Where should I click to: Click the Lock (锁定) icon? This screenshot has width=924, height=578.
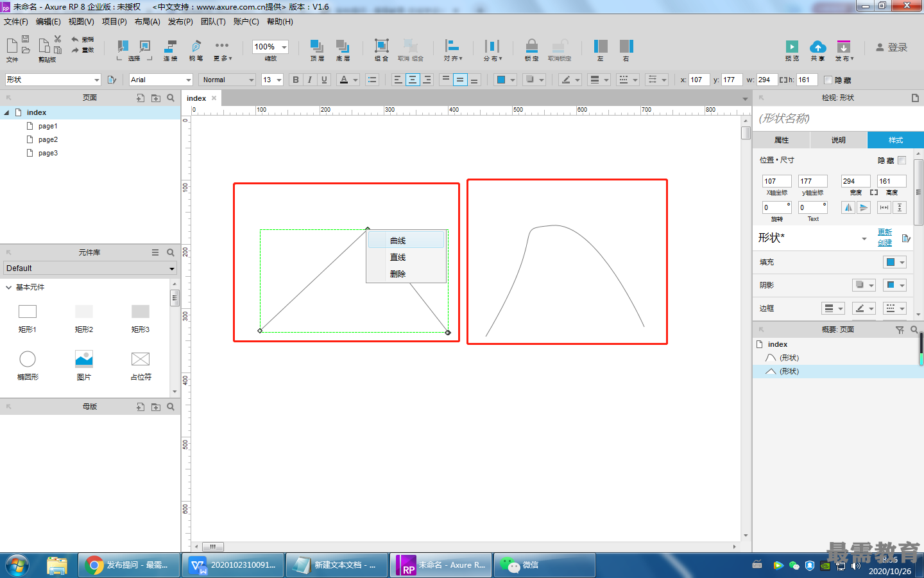(x=531, y=46)
